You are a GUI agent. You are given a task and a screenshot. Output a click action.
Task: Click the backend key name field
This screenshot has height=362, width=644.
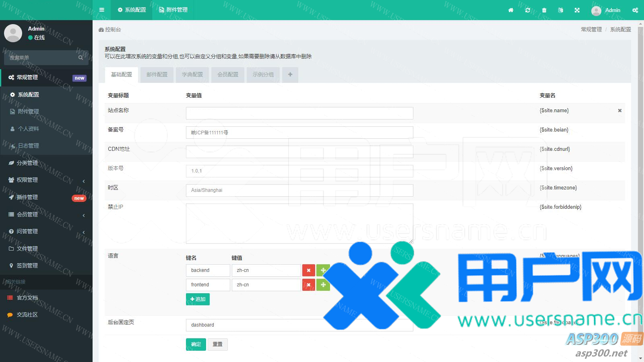click(208, 270)
